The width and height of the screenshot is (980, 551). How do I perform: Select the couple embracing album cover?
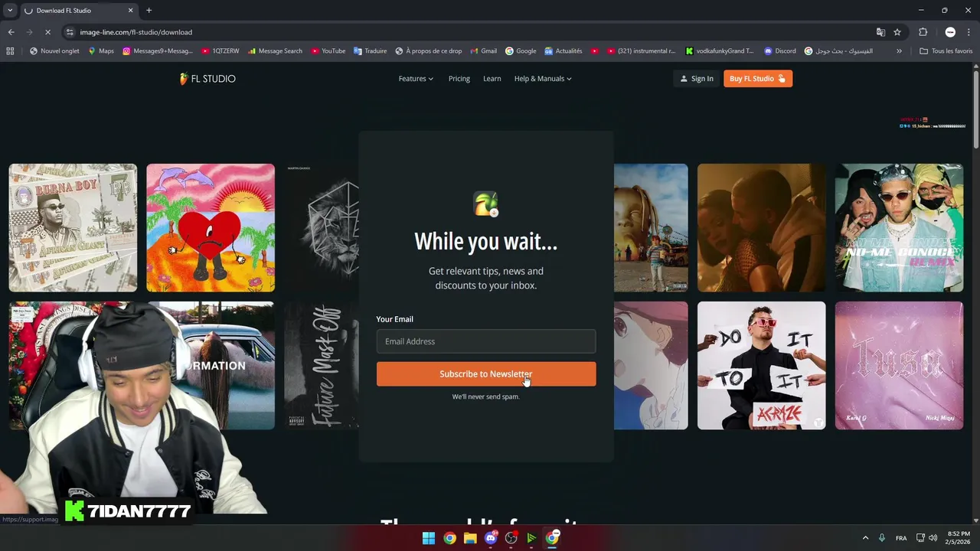(x=762, y=227)
